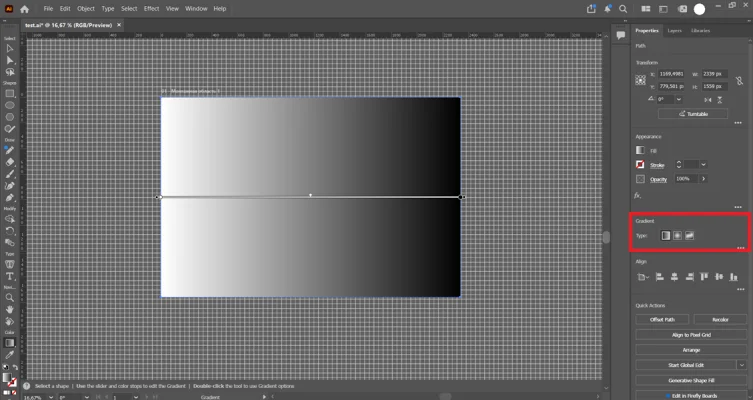Viewport: 753px width, 400px height.
Task: Open the search icon in top bar
Action: [623, 9]
